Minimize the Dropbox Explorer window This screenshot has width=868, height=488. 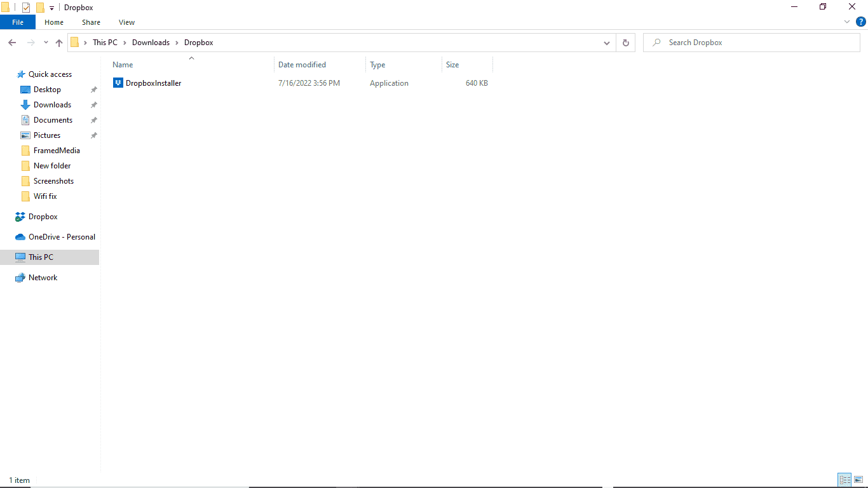click(794, 7)
